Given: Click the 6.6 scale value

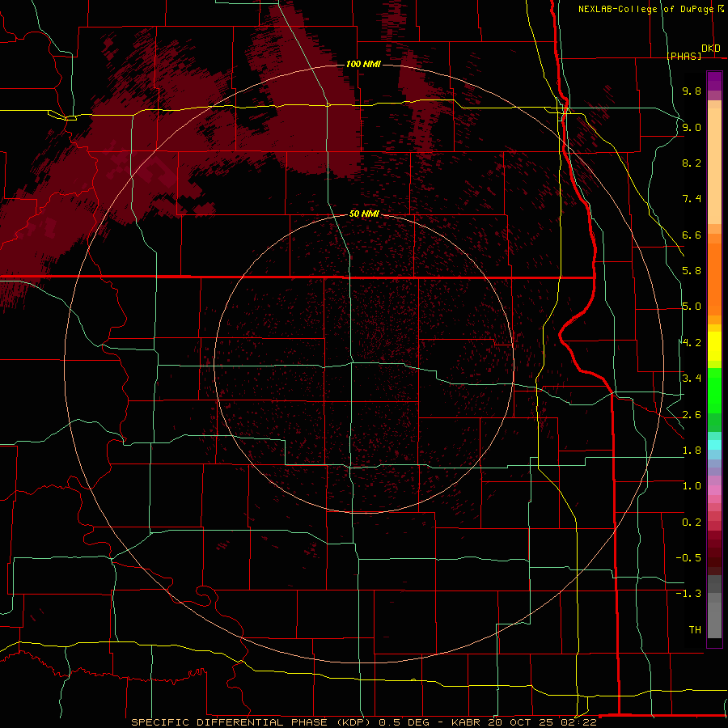Looking at the screenshot, I should click(x=692, y=235).
